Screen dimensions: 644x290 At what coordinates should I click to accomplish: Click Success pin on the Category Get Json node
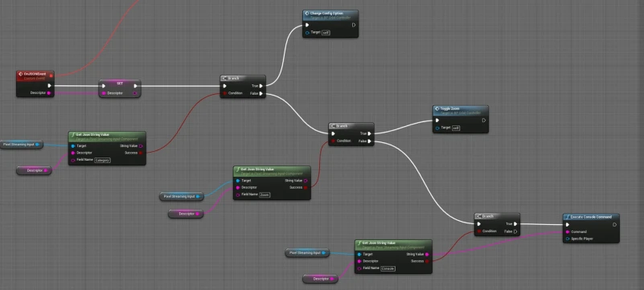(x=141, y=153)
